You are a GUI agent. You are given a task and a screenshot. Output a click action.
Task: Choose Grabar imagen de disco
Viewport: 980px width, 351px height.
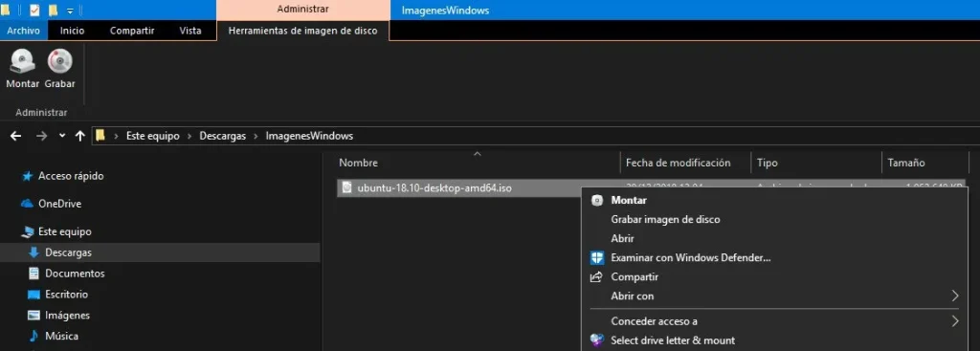665,219
